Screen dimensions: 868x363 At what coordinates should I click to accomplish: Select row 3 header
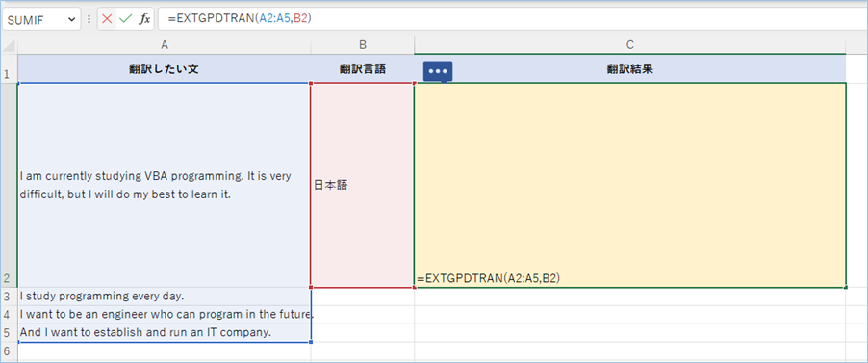tap(9, 297)
